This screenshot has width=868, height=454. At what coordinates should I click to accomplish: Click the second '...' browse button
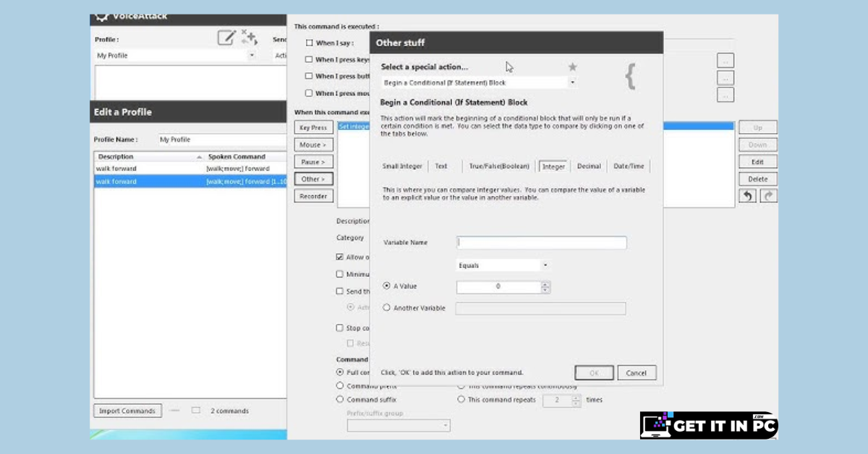726,77
